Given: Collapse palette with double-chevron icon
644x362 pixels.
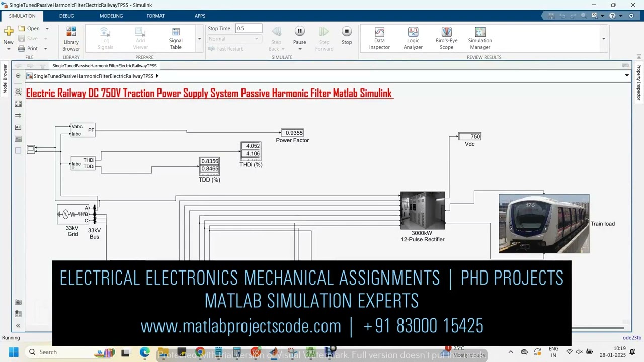Looking at the screenshot, I should [x=18, y=326].
